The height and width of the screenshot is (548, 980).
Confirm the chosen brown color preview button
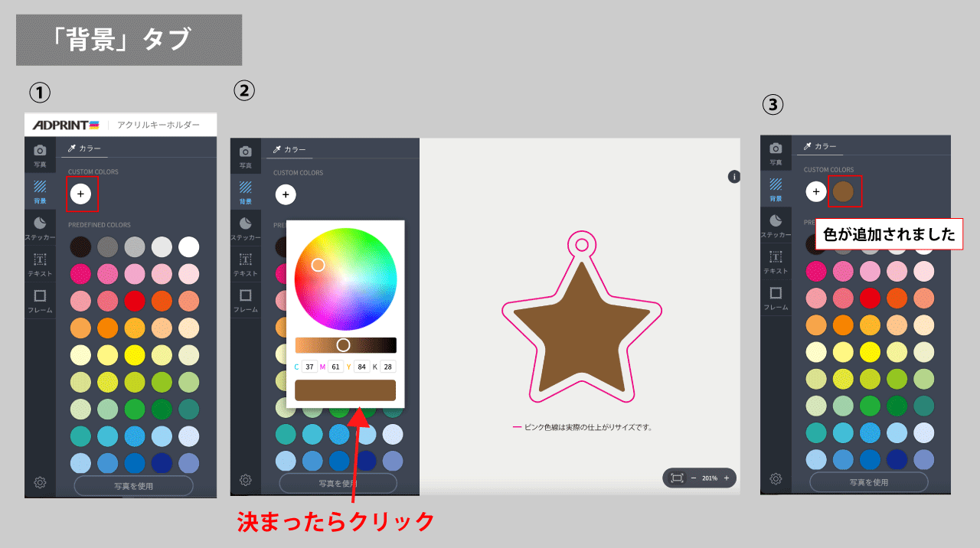coord(345,390)
